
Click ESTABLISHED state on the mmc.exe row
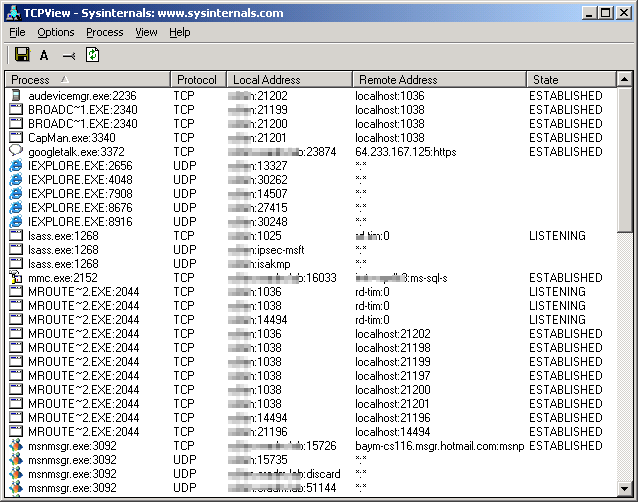coord(566,278)
